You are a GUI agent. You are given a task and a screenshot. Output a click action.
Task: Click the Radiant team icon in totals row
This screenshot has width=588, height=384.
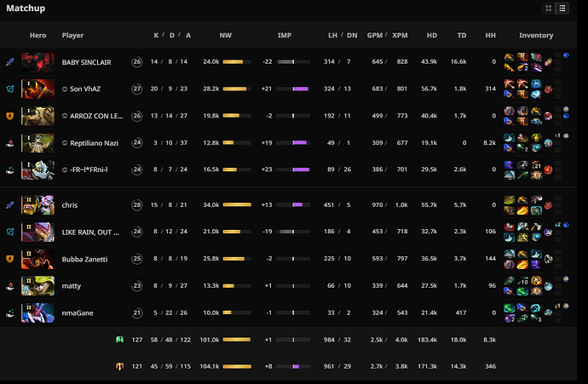(119, 340)
